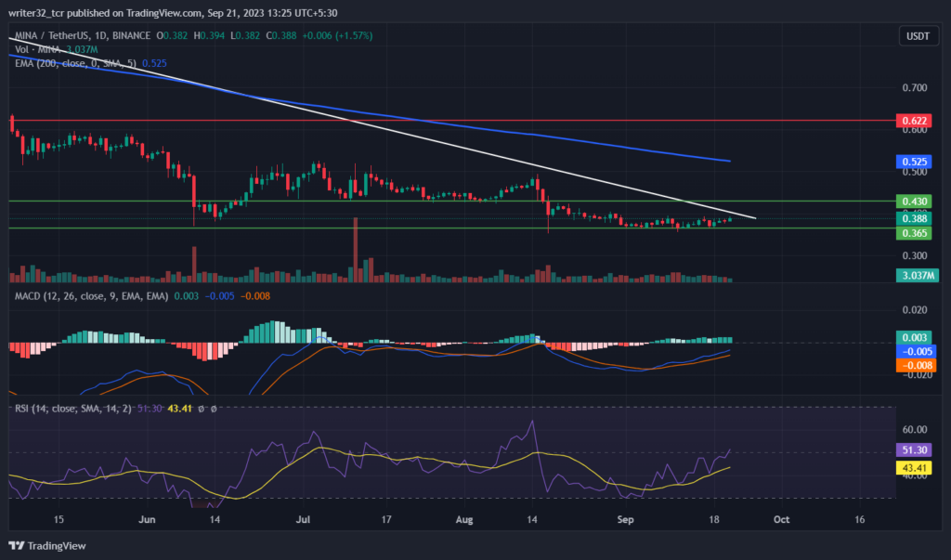Click the orange -0.008 signal axis label

(x=916, y=365)
